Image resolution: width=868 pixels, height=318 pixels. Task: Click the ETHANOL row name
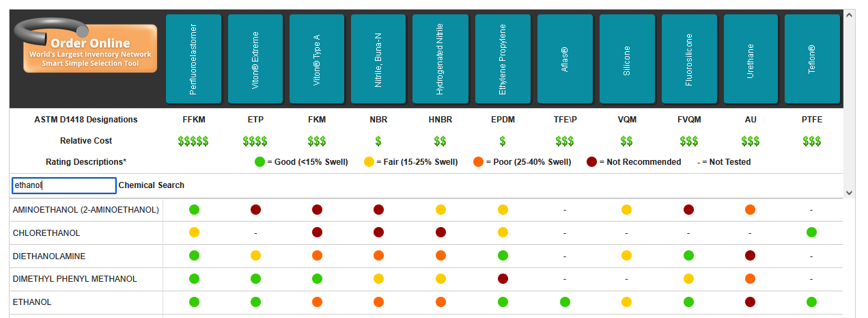coord(32,302)
